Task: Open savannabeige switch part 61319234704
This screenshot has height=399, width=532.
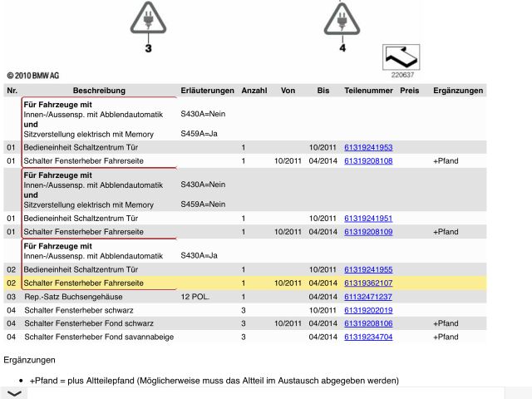Action: pyautogui.click(x=367, y=337)
